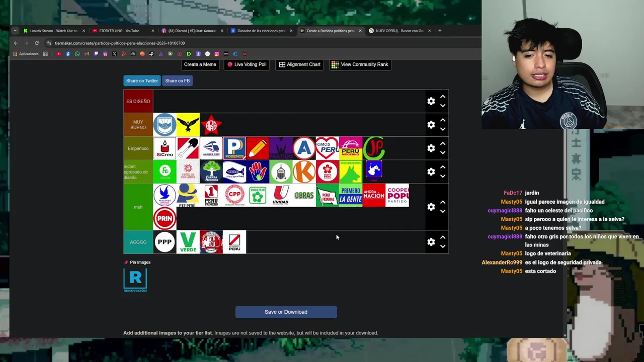
Task: Open the Live Voting Poll
Action: pyautogui.click(x=247, y=64)
